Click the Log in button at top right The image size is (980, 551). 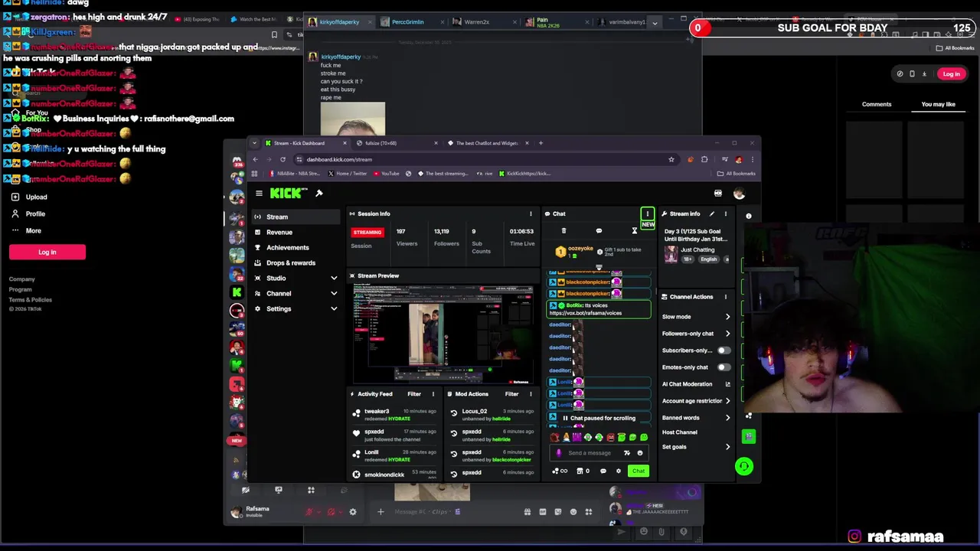[x=951, y=74]
